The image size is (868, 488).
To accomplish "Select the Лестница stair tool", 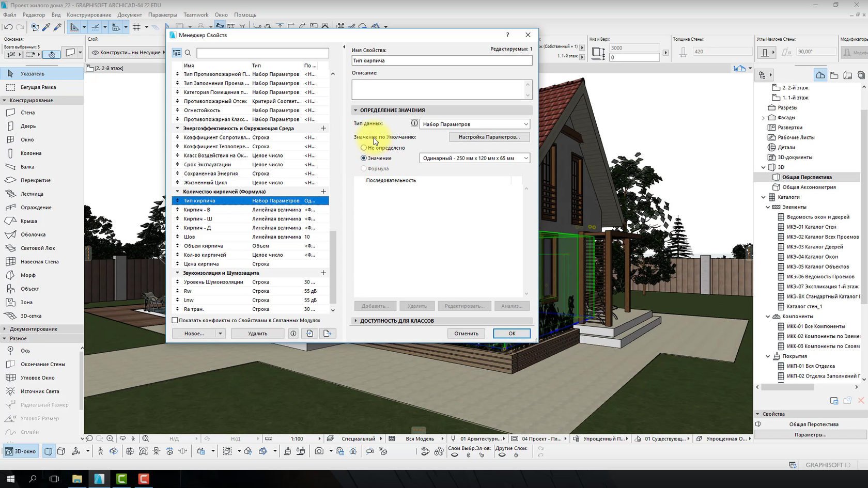I will click(32, 194).
